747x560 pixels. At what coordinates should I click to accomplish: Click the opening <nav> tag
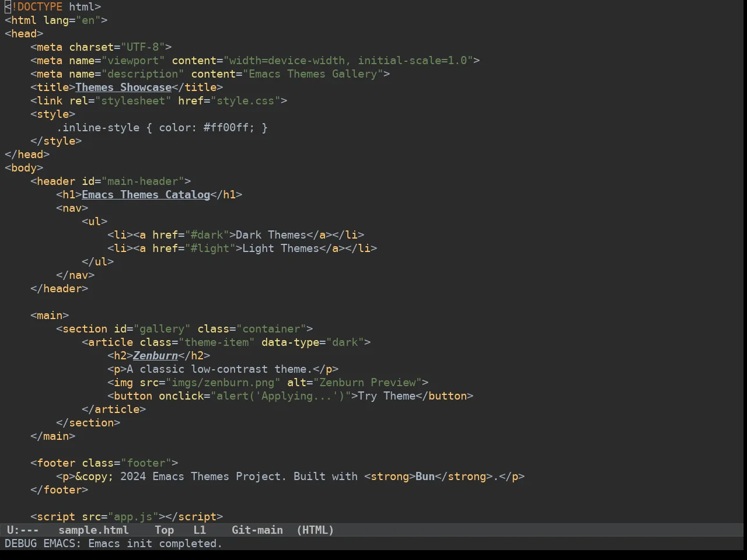point(72,208)
